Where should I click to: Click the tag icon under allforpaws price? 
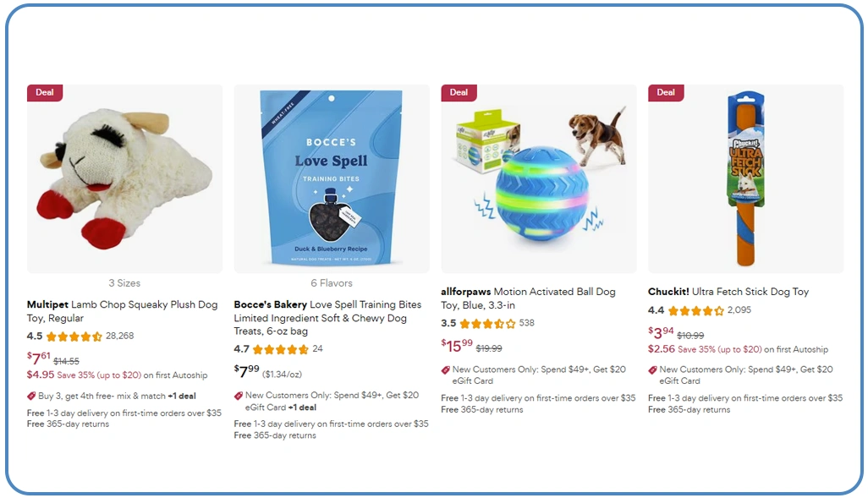click(x=446, y=369)
